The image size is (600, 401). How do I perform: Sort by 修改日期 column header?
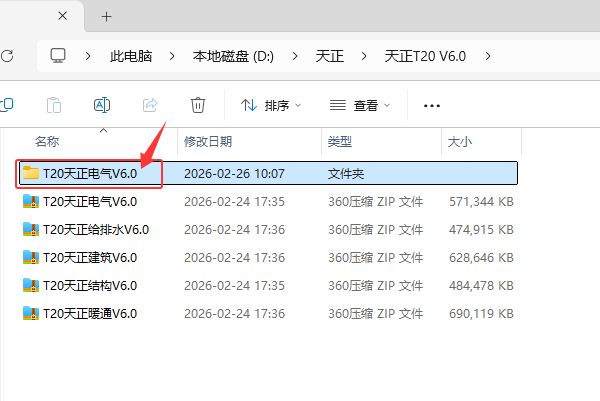coord(208,142)
